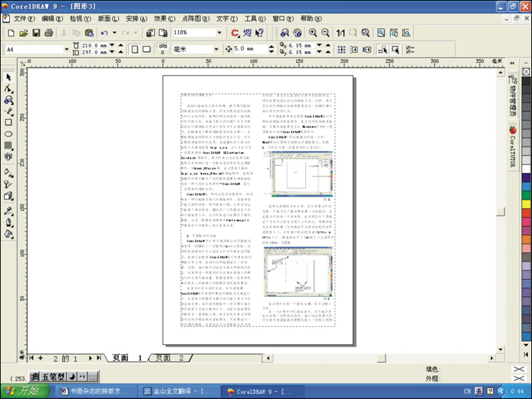Open a file with the folder icon
The width and height of the screenshot is (532, 399).
tap(23, 33)
